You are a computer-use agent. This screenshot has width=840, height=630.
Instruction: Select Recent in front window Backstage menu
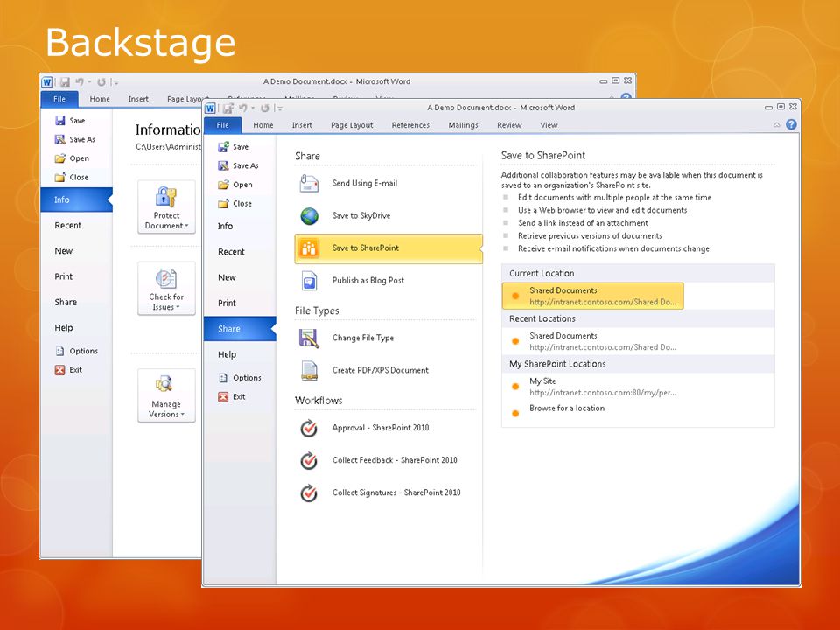pyautogui.click(x=240, y=252)
